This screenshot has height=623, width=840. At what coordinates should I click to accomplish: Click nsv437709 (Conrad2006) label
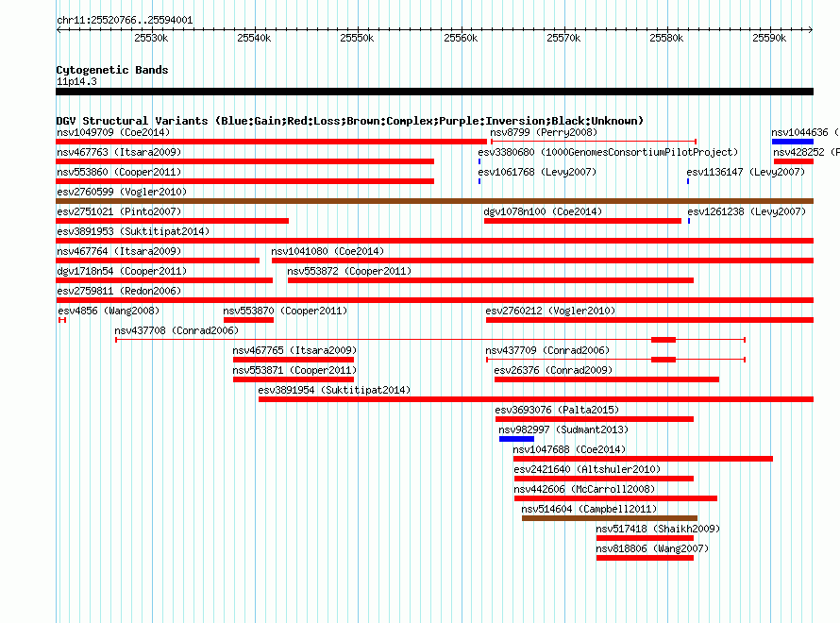pyautogui.click(x=547, y=350)
